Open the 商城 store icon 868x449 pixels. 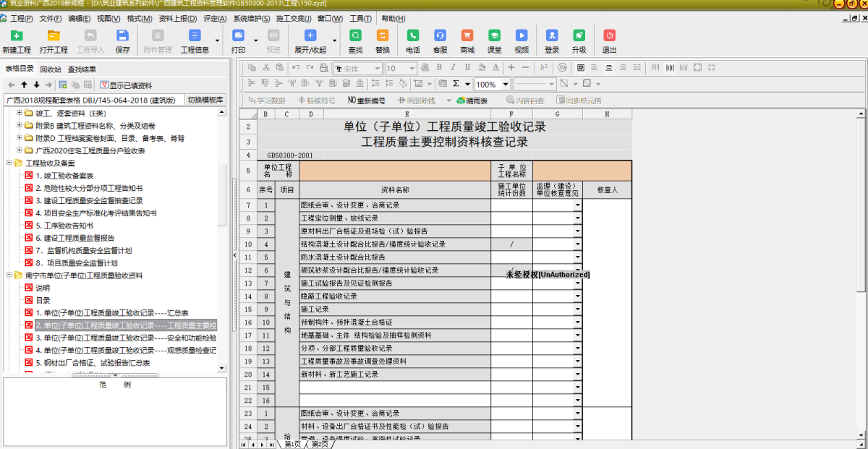pyautogui.click(x=467, y=40)
